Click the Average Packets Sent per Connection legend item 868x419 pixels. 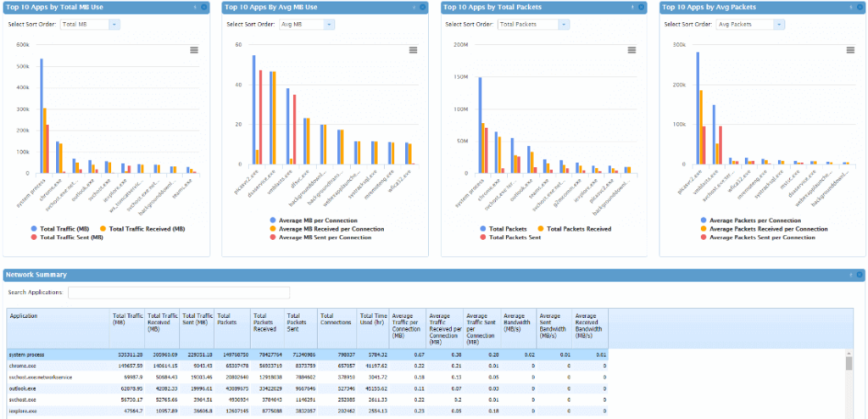[x=758, y=237]
